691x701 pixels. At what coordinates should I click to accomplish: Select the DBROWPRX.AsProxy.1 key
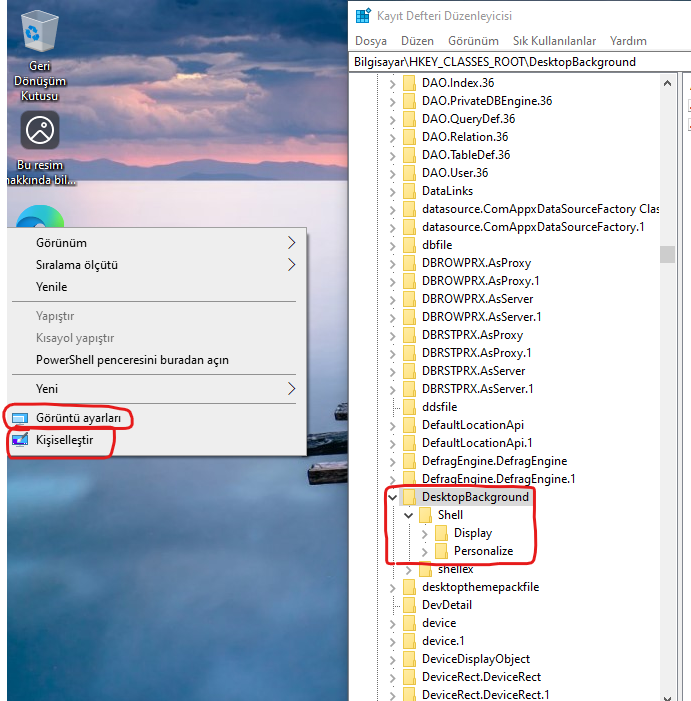pyautogui.click(x=480, y=281)
